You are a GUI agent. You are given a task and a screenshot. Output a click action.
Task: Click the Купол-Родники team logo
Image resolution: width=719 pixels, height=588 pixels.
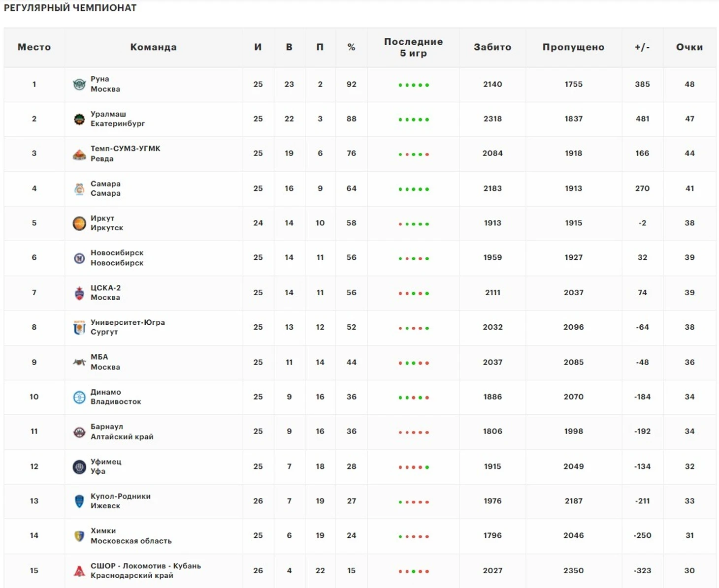(79, 501)
